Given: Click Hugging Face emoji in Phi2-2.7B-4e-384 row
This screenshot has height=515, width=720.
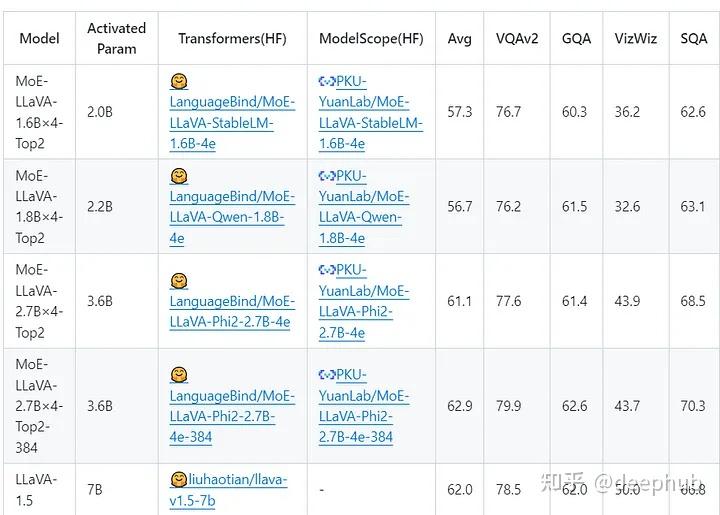Looking at the screenshot, I should tap(179, 375).
